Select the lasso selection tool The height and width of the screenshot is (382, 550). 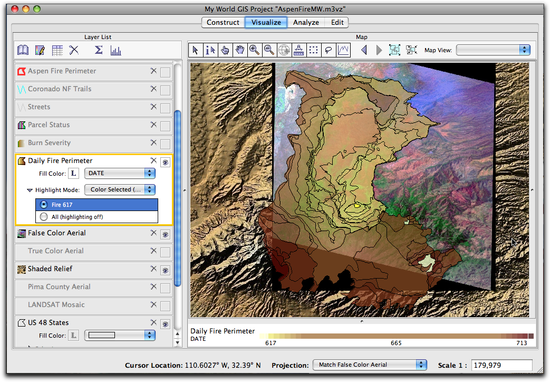(x=328, y=50)
